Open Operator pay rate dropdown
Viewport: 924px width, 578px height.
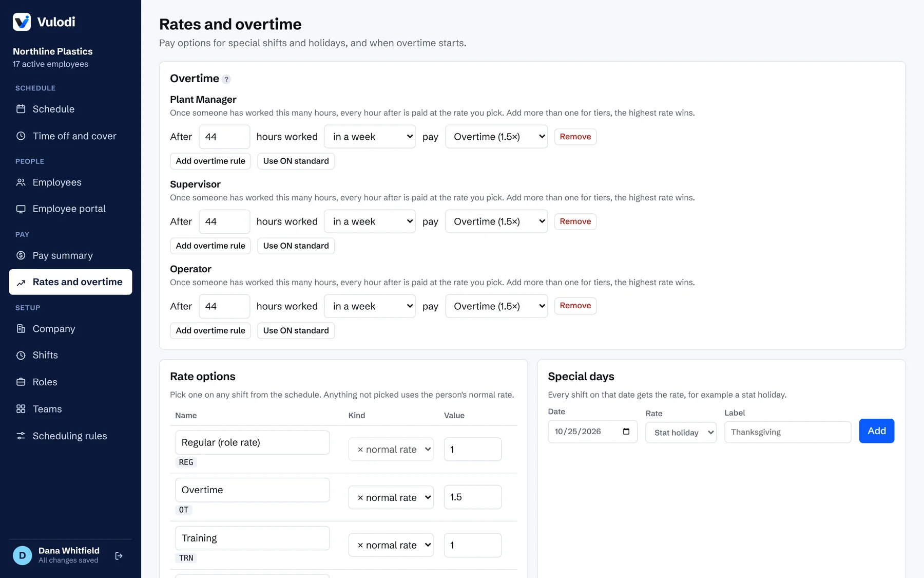coord(496,306)
